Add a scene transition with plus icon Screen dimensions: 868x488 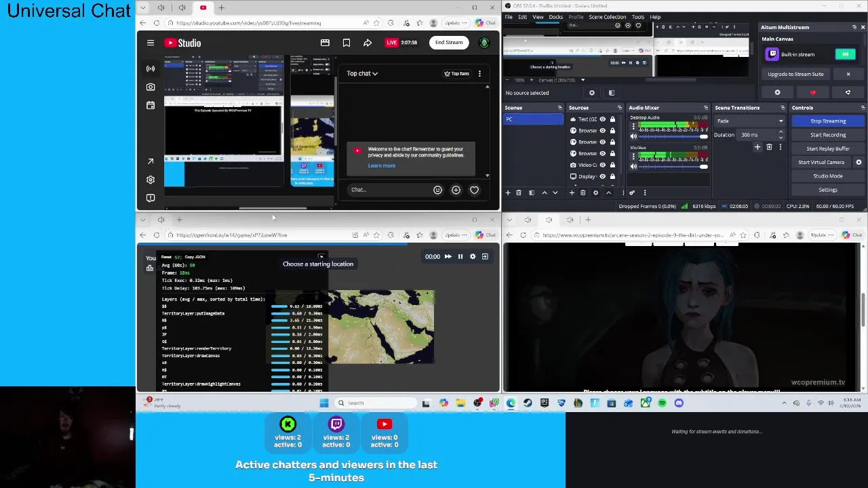(x=757, y=147)
